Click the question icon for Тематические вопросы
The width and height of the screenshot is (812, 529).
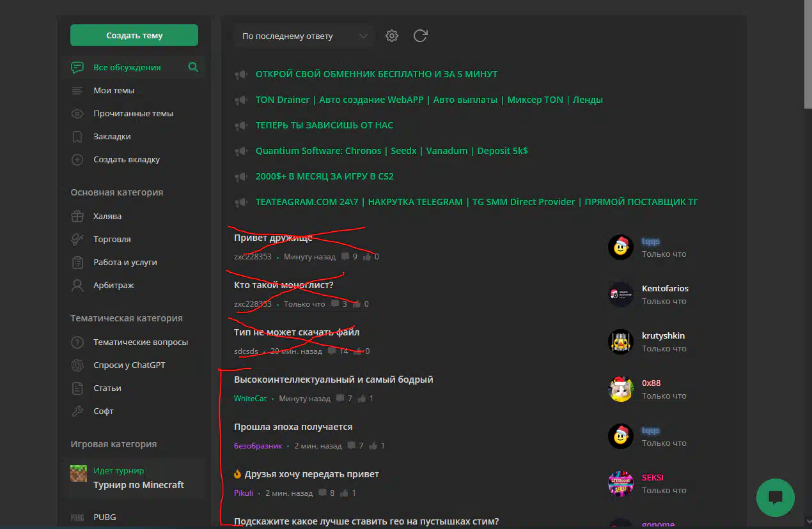click(x=77, y=342)
